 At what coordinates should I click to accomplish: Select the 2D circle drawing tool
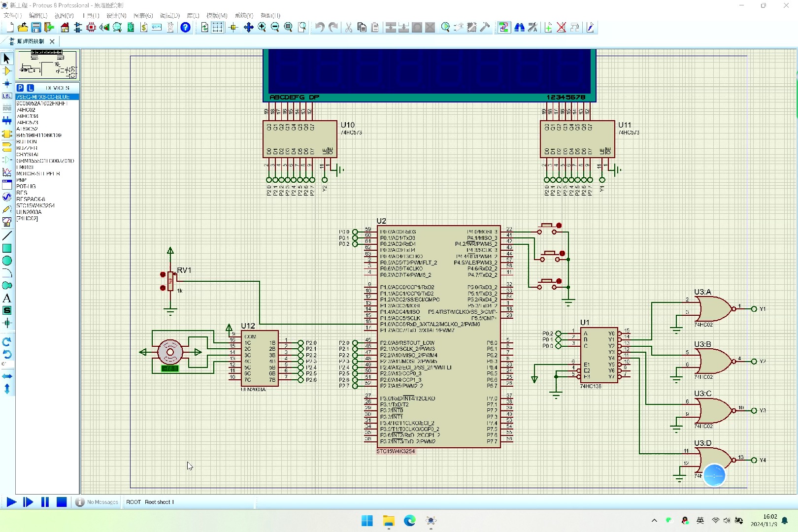7,261
